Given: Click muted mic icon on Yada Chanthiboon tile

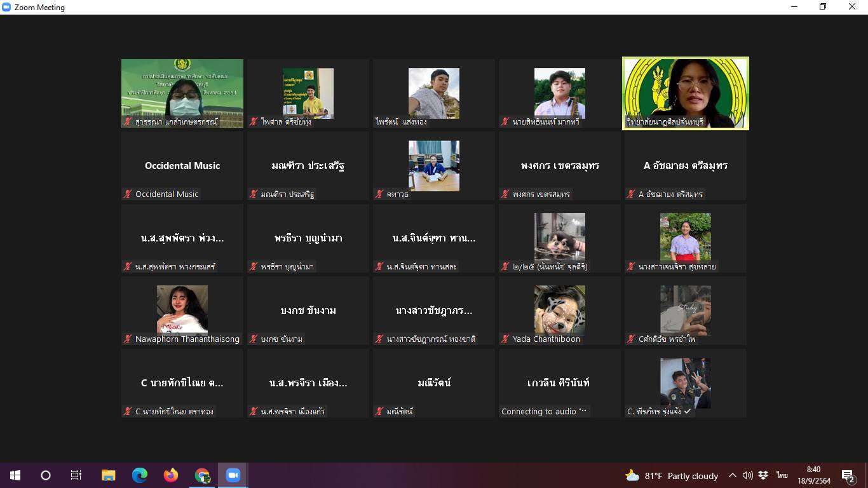Looking at the screenshot, I should [506, 339].
